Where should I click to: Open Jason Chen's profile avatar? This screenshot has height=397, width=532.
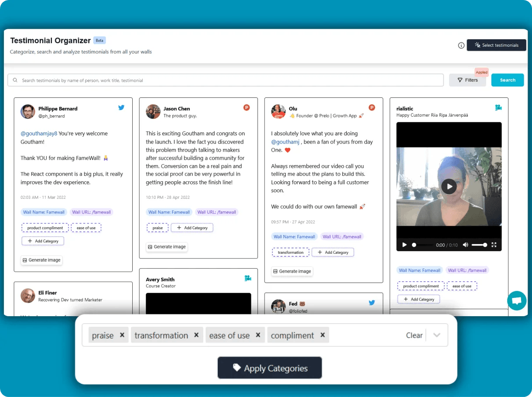coord(153,112)
